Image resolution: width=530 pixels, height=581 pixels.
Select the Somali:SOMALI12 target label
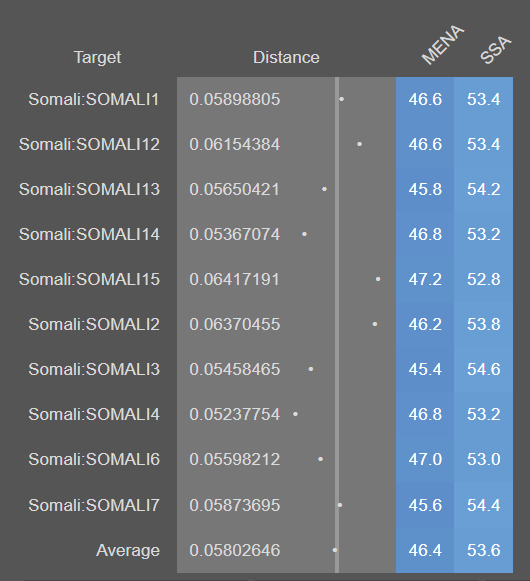pyautogui.click(x=89, y=144)
